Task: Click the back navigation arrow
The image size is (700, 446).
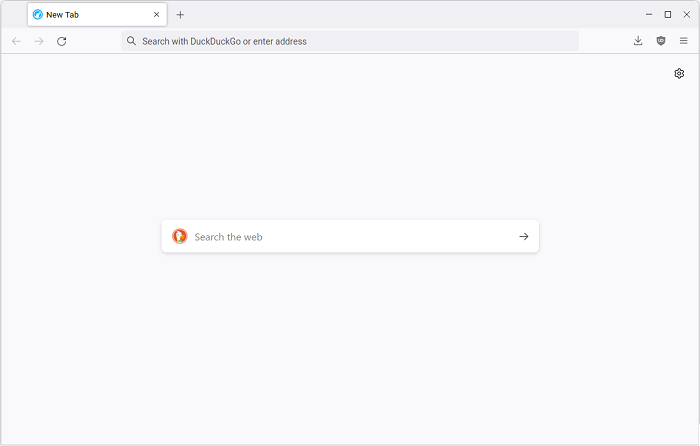Action: [x=17, y=42]
